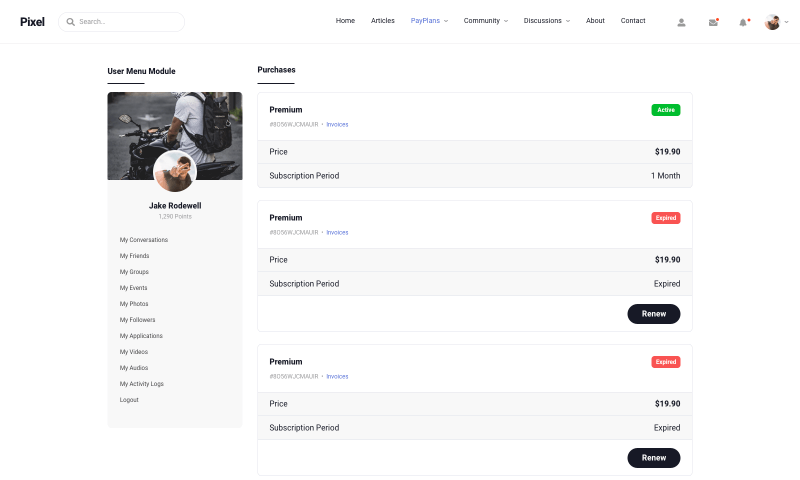Image resolution: width=800 pixels, height=480 pixels.
Task: Renew the second Premium subscription
Action: pos(654,314)
